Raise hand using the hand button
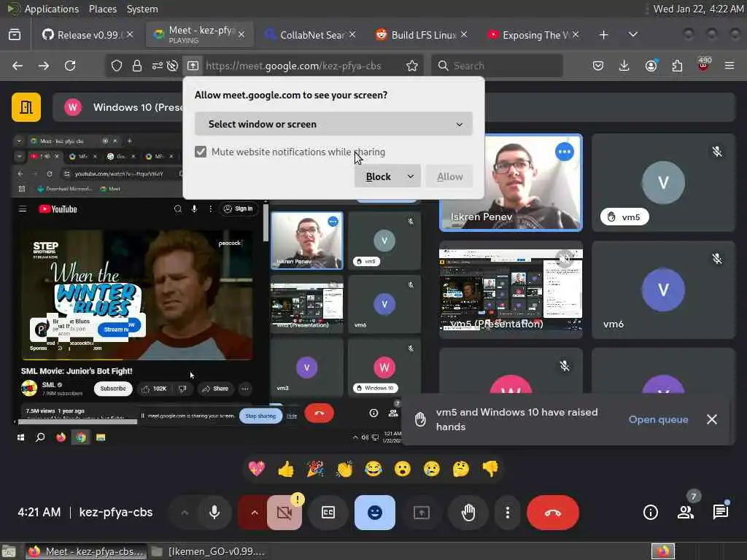Screen dimensions: 747x560 click(468, 513)
